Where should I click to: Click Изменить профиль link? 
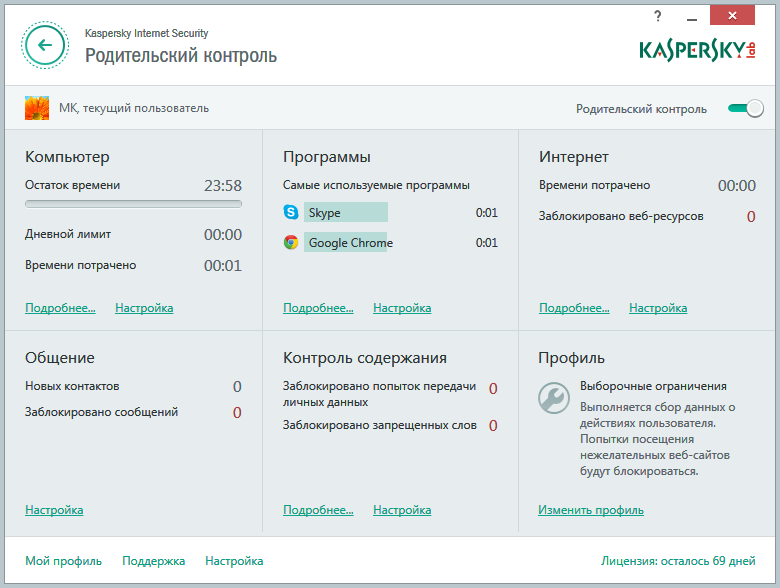pos(591,510)
